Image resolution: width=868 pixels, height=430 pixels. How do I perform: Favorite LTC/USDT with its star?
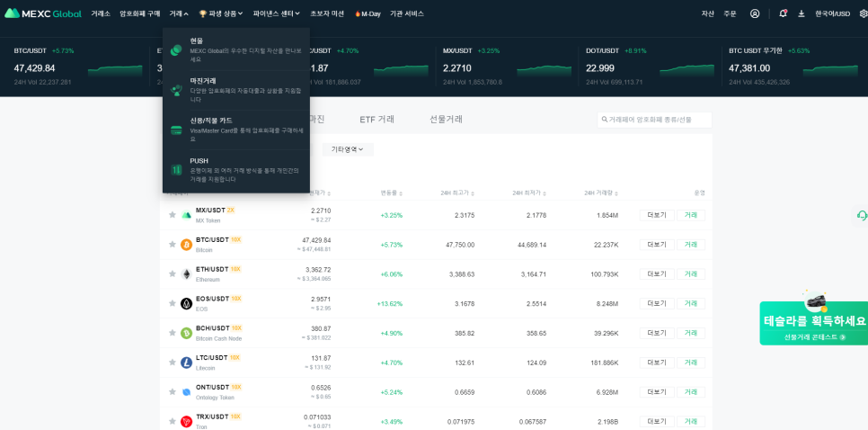coord(173,363)
